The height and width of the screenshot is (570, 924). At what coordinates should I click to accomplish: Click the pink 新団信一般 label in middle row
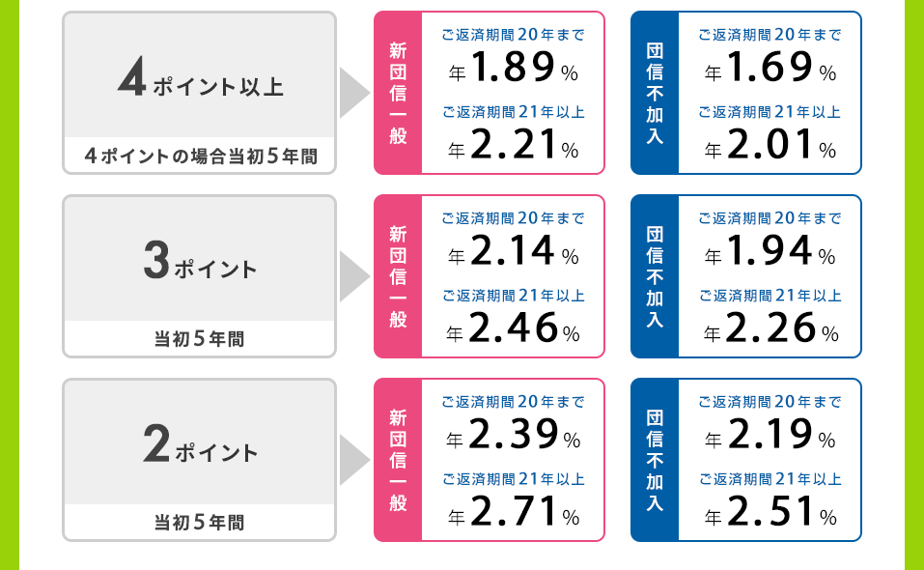(x=398, y=276)
